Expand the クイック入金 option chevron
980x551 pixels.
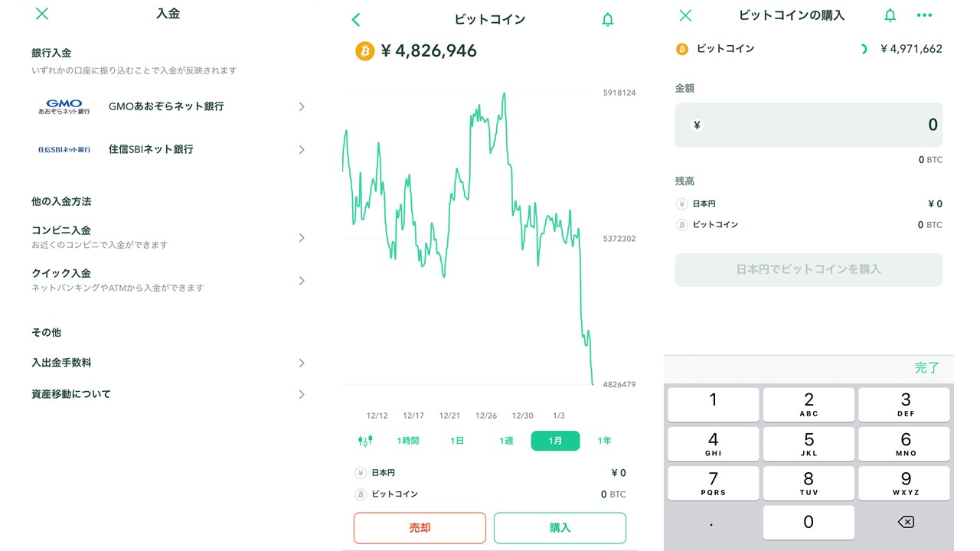[302, 281]
